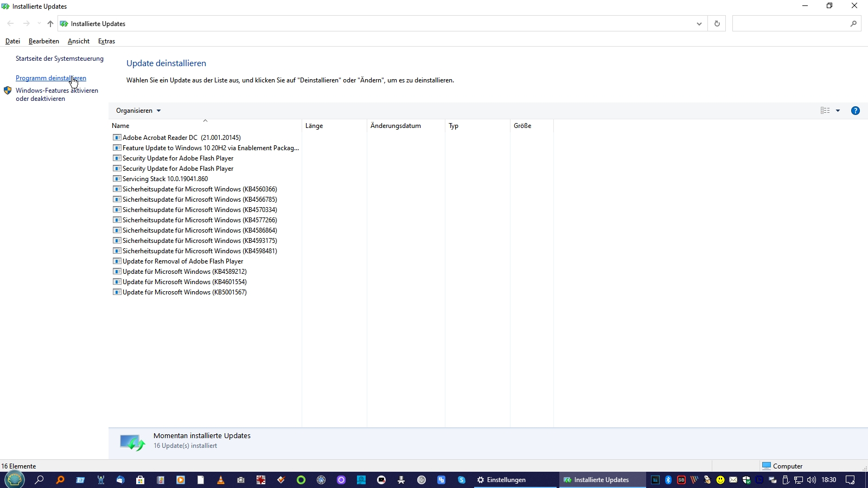The height and width of the screenshot is (488, 868).
Task: Open Microsoft Store from taskbar
Action: tap(140, 480)
